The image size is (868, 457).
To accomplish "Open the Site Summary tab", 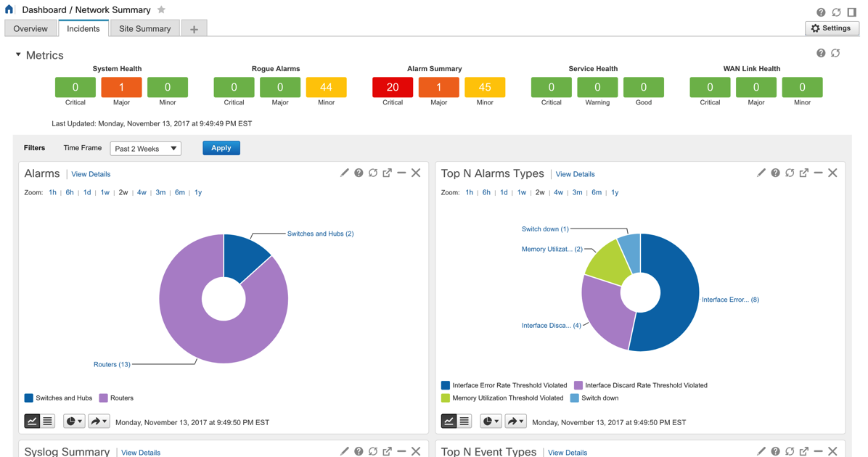I will 144,29.
